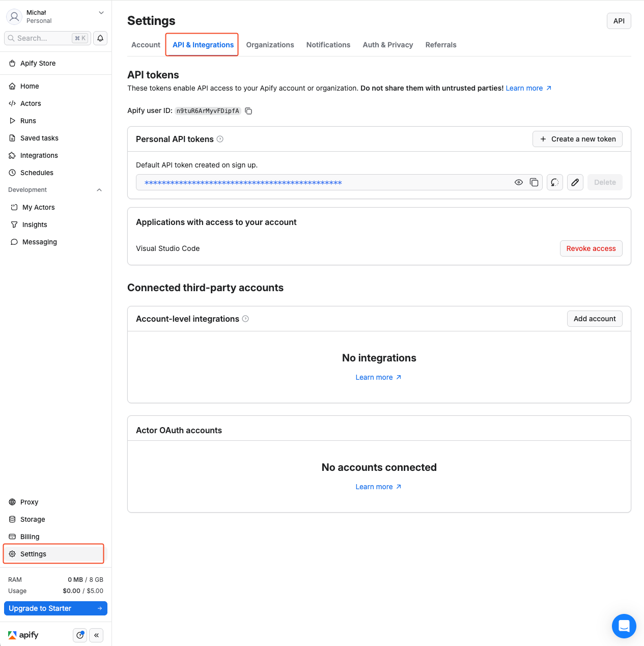Open the help menu near the Apify logo
The height and width of the screenshot is (646, 644).
[x=79, y=635]
